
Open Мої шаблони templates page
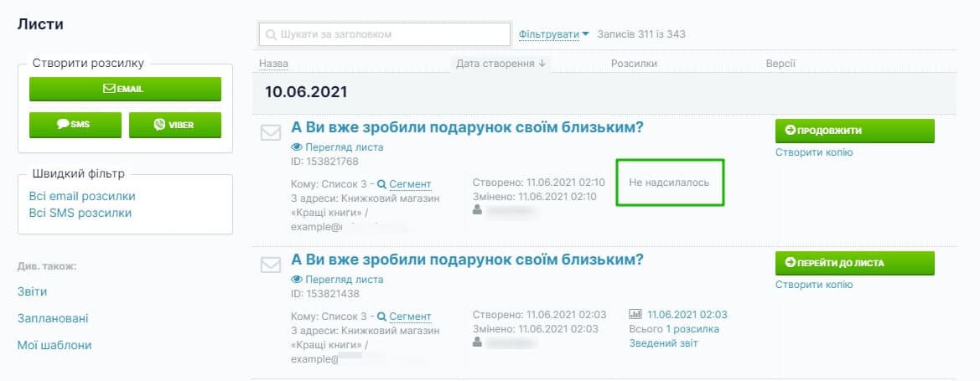54,345
